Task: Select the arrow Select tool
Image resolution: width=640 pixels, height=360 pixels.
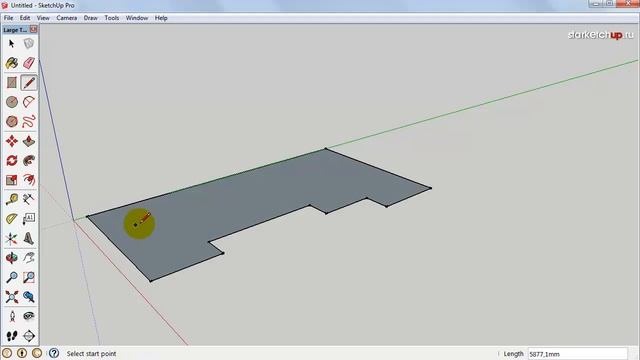Action: pos(11,43)
